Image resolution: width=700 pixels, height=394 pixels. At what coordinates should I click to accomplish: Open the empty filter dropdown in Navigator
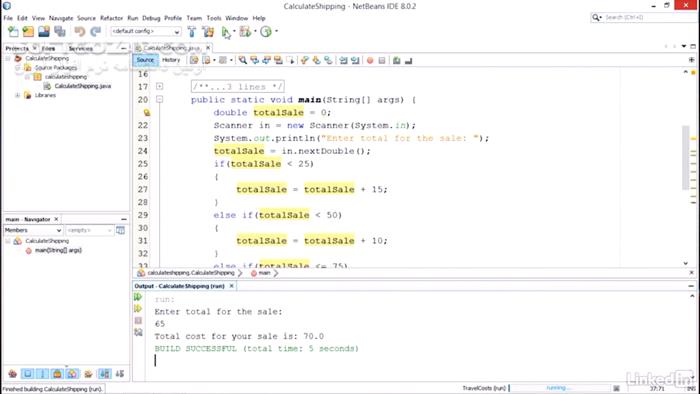coord(89,230)
